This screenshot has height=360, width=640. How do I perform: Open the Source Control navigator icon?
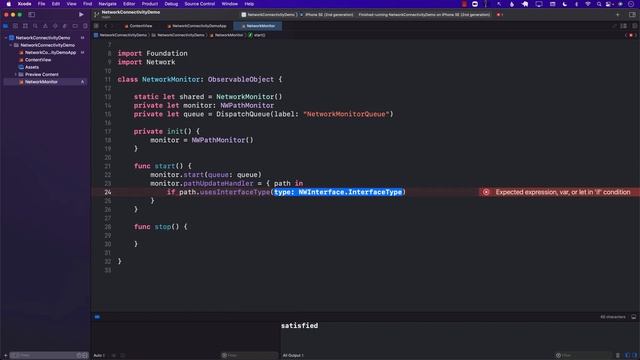pos(15,26)
